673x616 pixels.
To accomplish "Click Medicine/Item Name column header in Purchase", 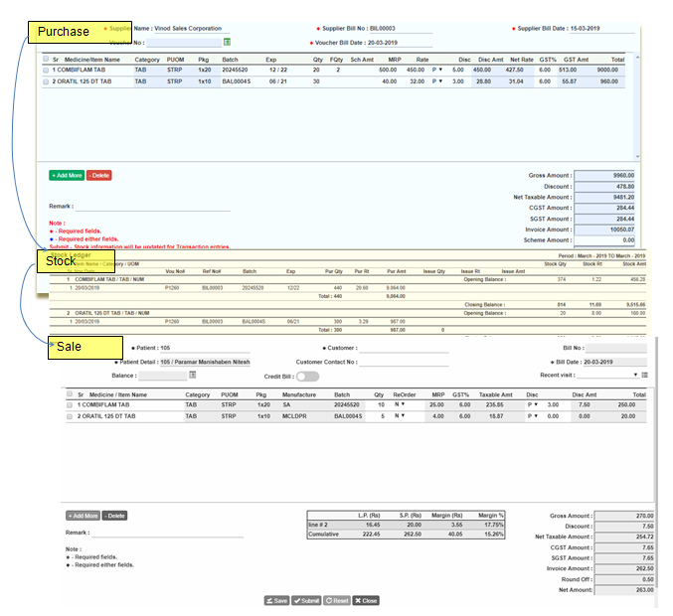I will coord(92,60).
